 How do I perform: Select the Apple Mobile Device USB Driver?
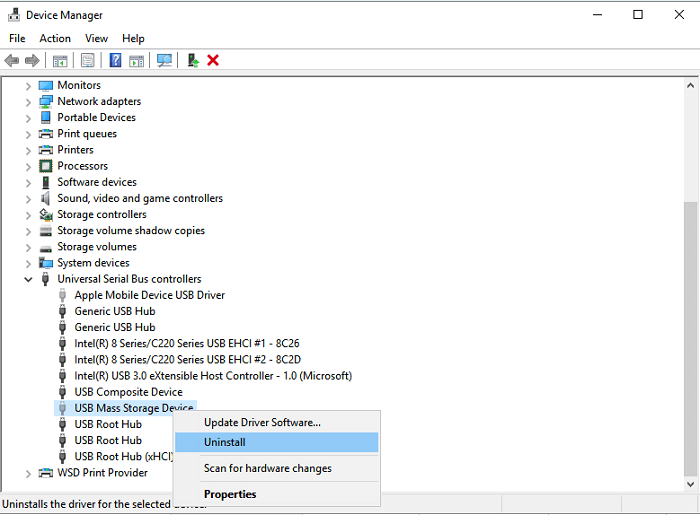point(149,295)
